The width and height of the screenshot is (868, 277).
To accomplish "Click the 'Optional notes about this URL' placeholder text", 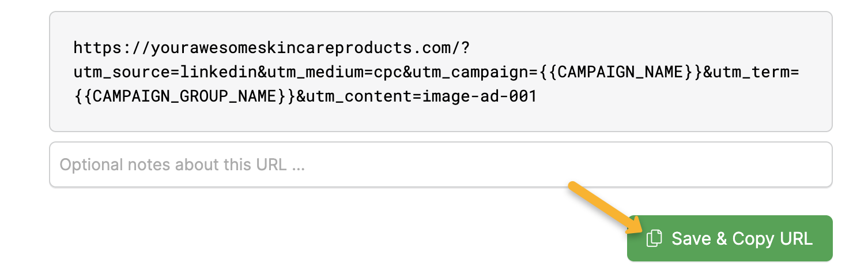I will coord(182,165).
